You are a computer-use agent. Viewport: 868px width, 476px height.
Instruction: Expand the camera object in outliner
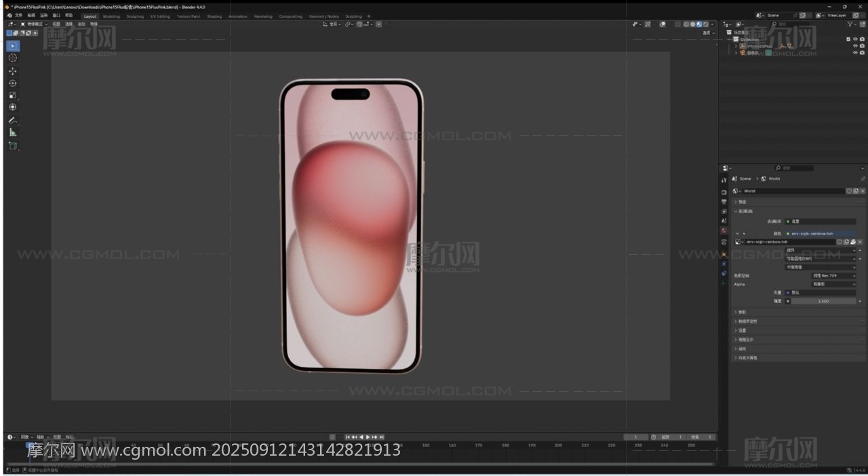click(736, 53)
